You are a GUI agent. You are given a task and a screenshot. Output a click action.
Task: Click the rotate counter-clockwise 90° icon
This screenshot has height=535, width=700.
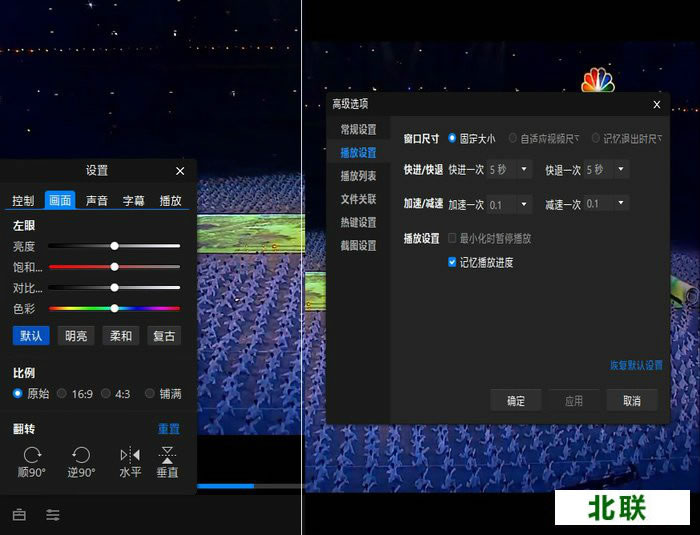(x=82, y=455)
